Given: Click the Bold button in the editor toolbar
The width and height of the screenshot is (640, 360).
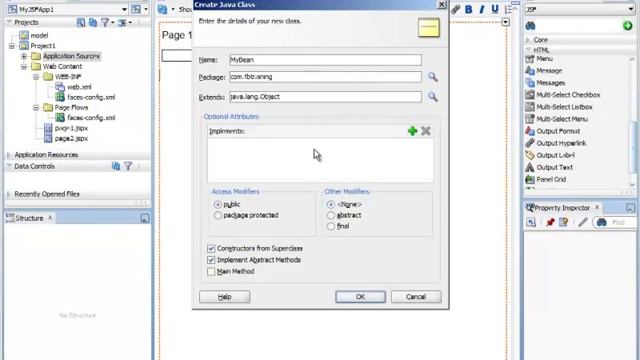Looking at the screenshot, I should 469,9.
